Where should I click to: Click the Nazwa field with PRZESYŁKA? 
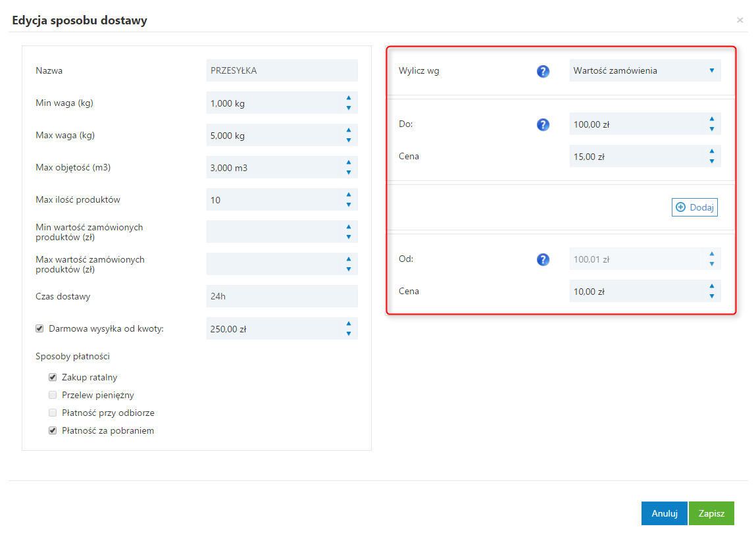pos(282,70)
